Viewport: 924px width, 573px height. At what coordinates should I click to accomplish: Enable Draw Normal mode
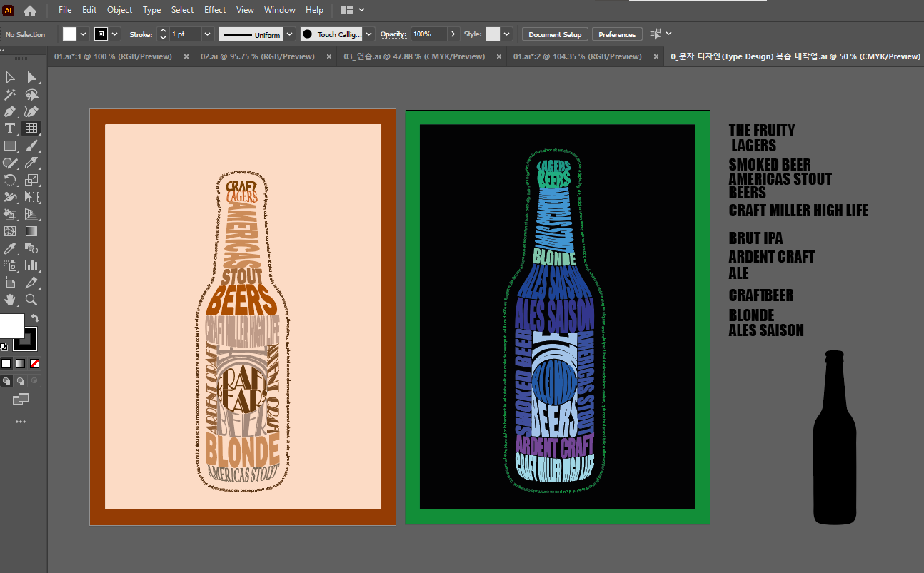(6, 380)
